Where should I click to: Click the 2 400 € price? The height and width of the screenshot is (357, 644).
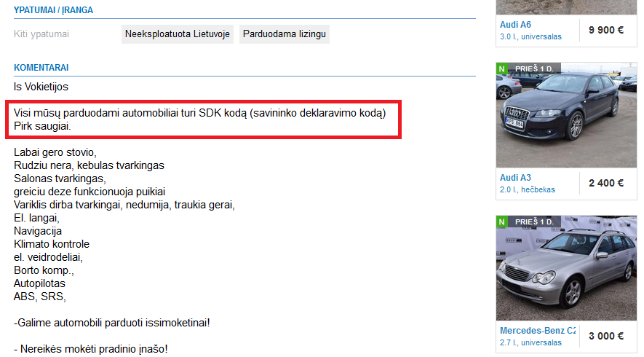coord(606,183)
